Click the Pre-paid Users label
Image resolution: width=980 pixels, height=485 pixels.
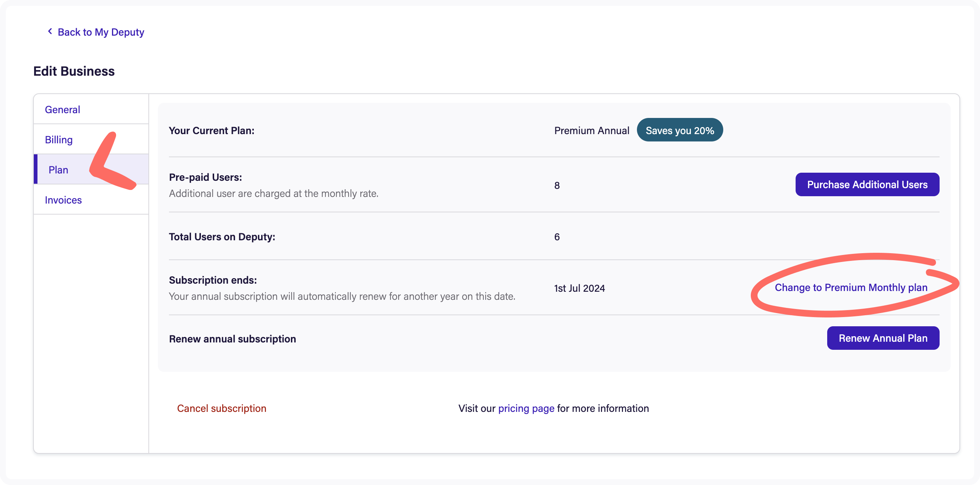coord(205,177)
